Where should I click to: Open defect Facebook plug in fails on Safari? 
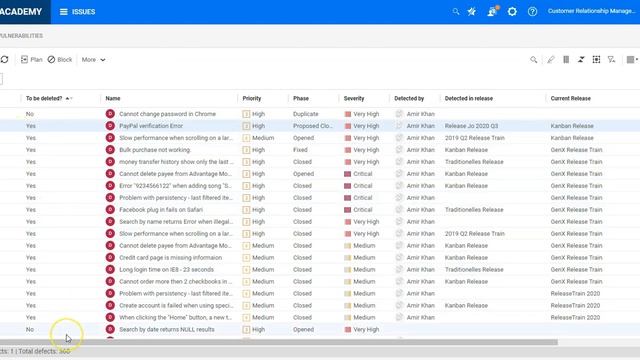pyautogui.click(x=161, y=210)
